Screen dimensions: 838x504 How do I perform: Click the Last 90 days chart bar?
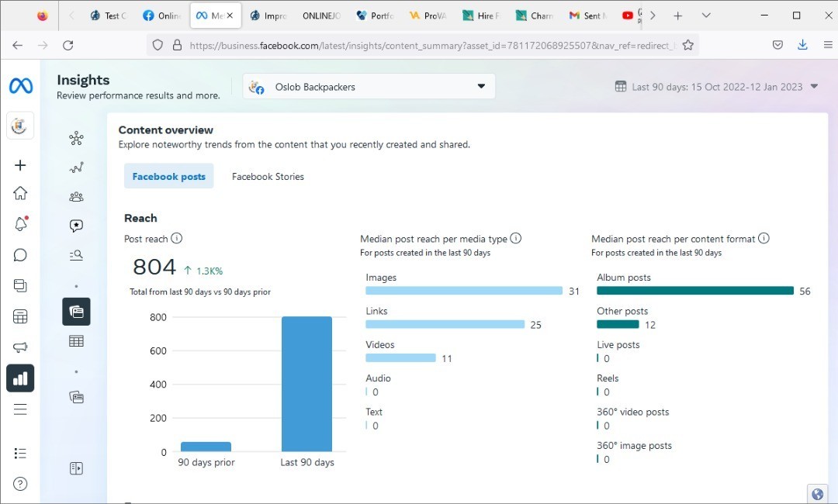[x=306, y=384]
